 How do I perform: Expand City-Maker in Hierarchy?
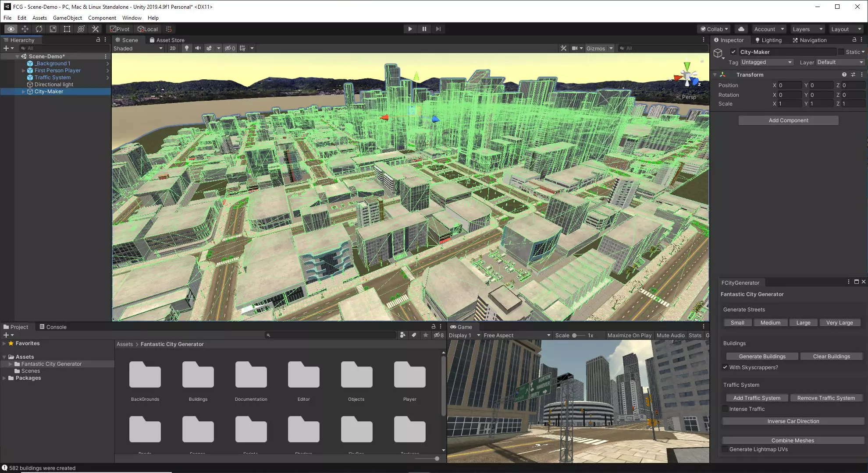[23, 92]
